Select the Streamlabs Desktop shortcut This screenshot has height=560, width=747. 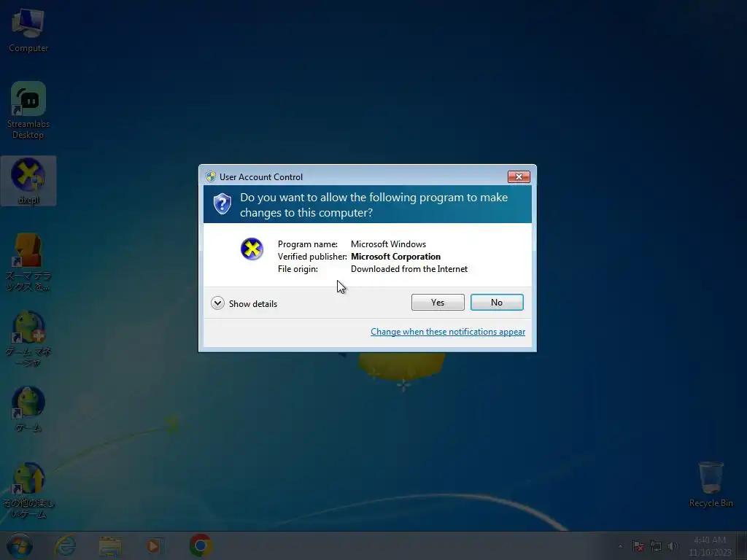coord(28,111)
